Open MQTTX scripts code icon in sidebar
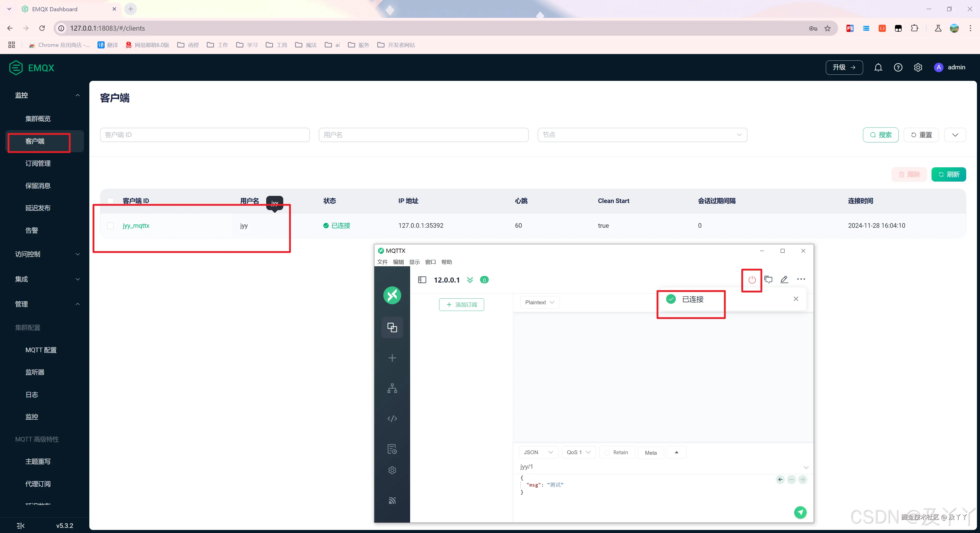980x533 pixels. tap(392, 418)
